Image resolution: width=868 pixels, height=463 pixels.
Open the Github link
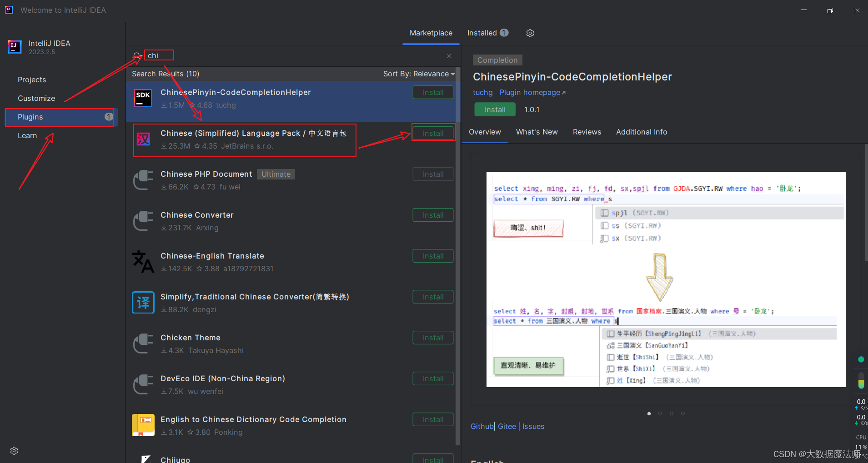tap(482, 426)
